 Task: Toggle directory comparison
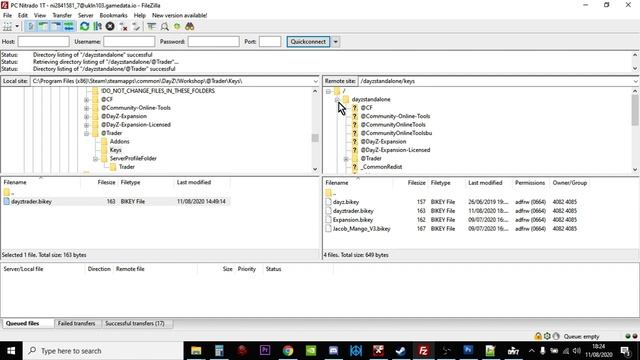[x=164, y=27]
